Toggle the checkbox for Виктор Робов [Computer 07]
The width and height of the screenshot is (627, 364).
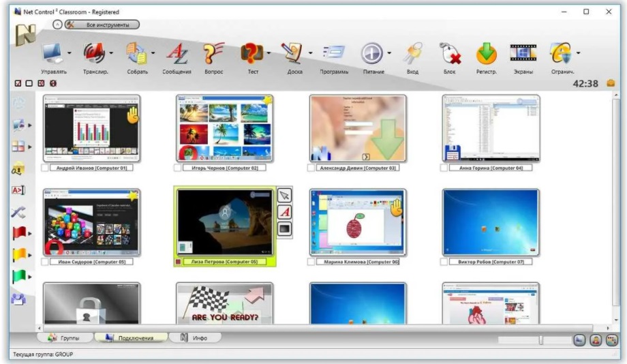(444, 262)
